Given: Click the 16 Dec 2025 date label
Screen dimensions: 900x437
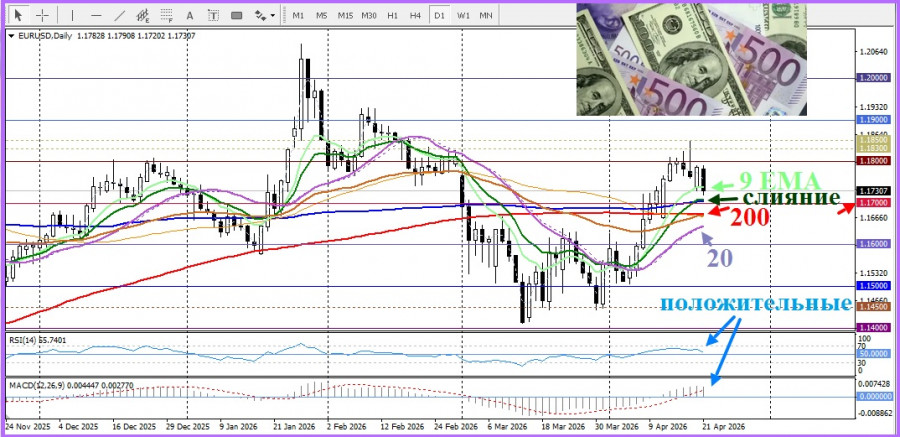Looking at the screenshot, I should (133, 427).
